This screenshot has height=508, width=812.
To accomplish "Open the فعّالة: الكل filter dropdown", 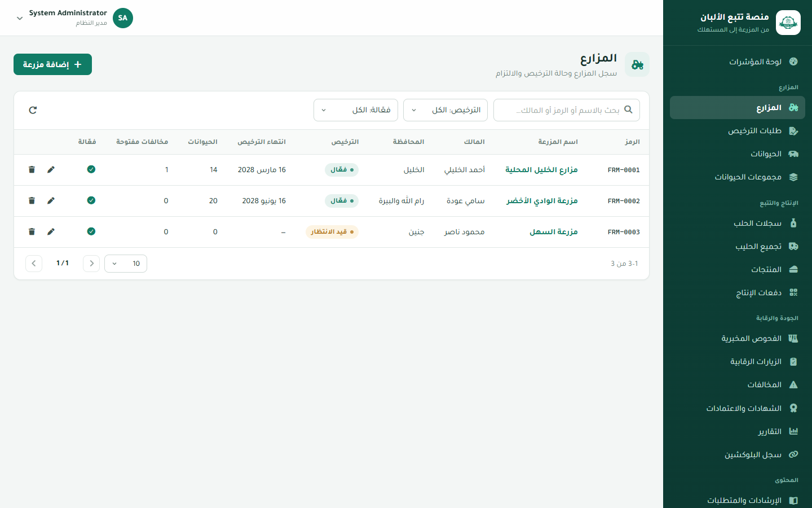I will pos(356,110).
